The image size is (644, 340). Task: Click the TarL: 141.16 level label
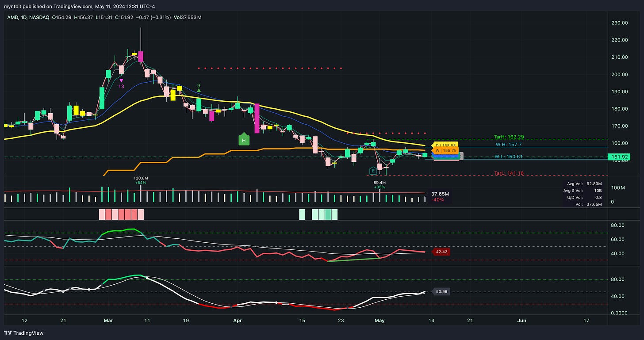click(x=509, y=174)
